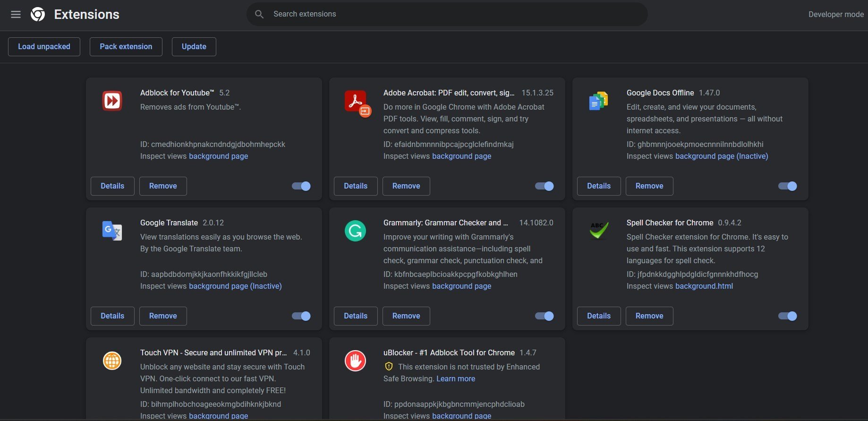The width and height of the screenshot is (868, 421).
Task: Open Details for Grammarly
Action: click(356, 316)
